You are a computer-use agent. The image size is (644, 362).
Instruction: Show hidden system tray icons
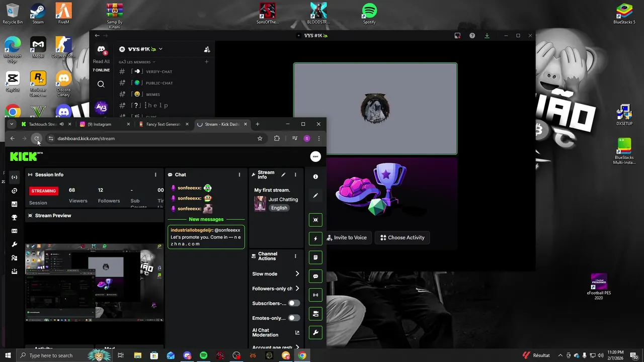560,355
